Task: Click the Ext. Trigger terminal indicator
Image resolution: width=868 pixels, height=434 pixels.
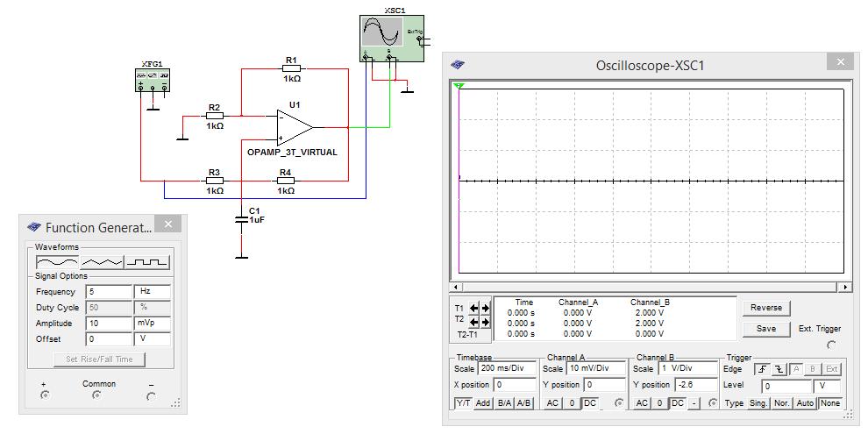Action: coord(831,345)
